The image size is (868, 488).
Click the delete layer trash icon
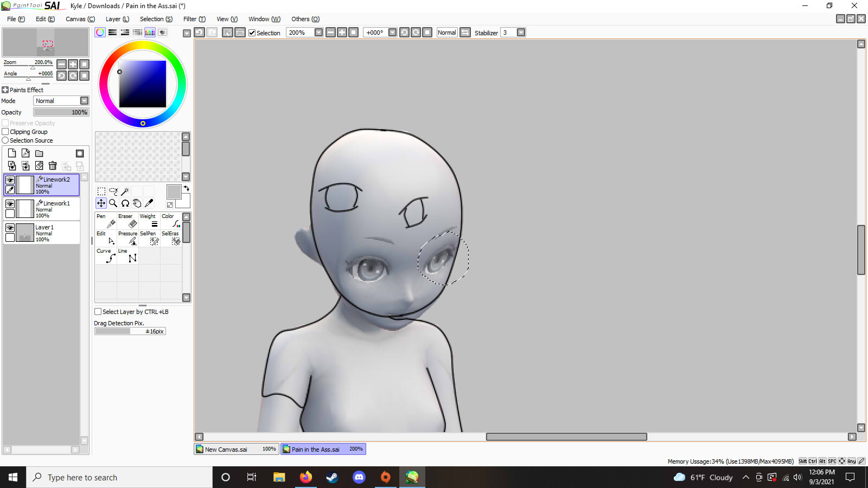click(x=53, y=166)
